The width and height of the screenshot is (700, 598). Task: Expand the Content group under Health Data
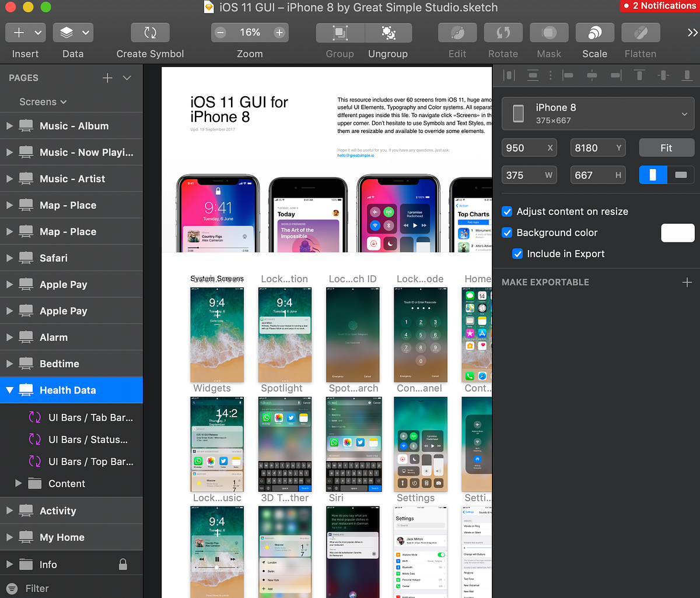(17, 483)
